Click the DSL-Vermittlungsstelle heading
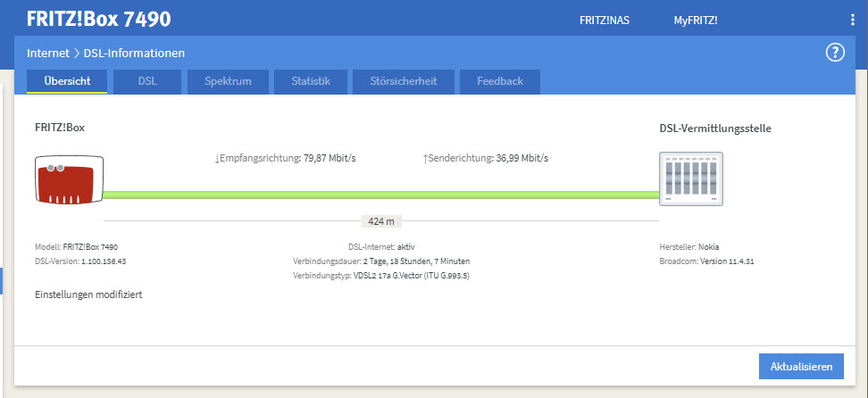The image size is (868, 398). click(715, 129)
